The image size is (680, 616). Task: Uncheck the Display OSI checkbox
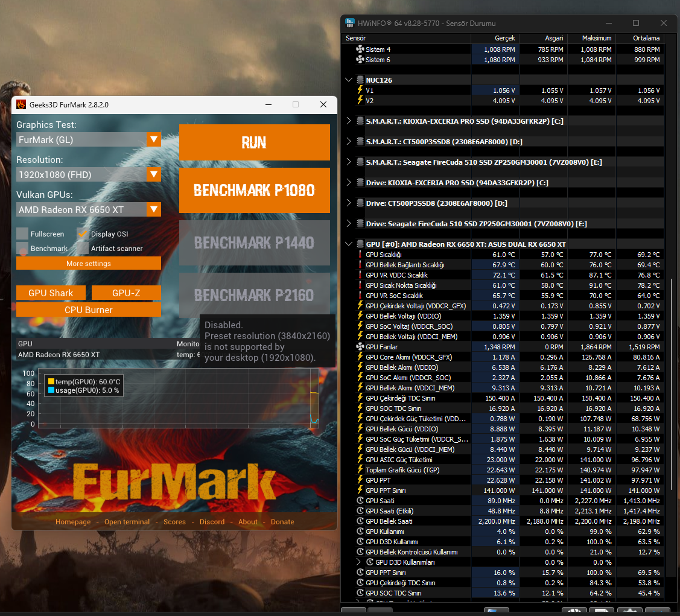(83, 233)
